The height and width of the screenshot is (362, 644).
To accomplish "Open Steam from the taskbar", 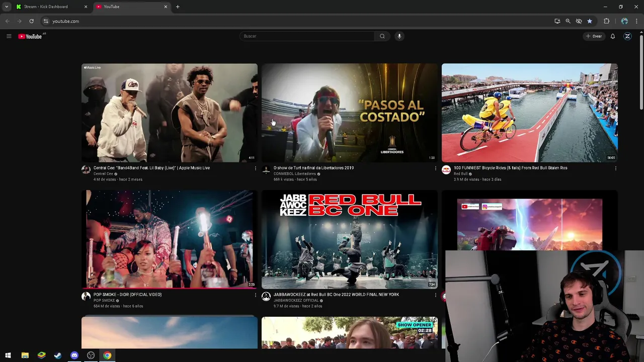I will tap(58, 355).
